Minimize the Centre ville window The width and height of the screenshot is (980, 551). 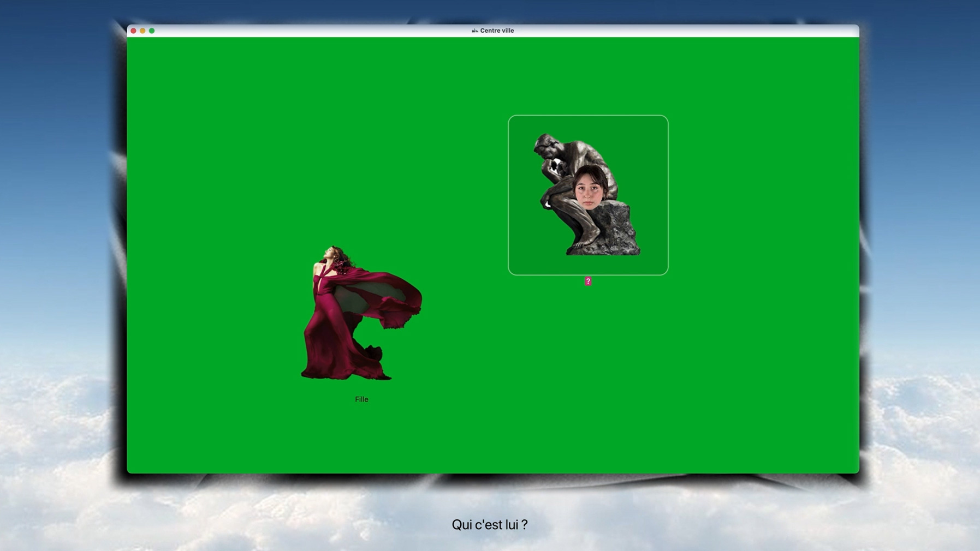(x=142, y=31)
